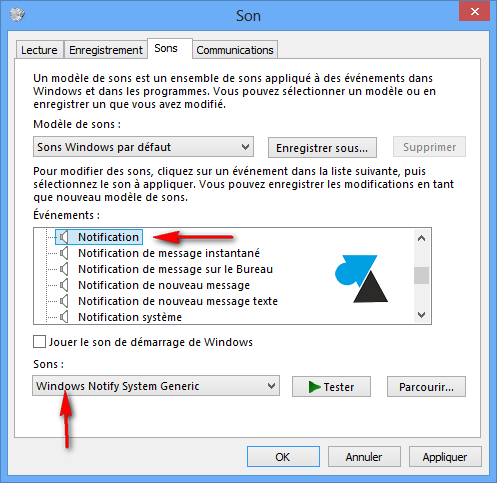Click the Son window title bar icon

tap(17, 15)
